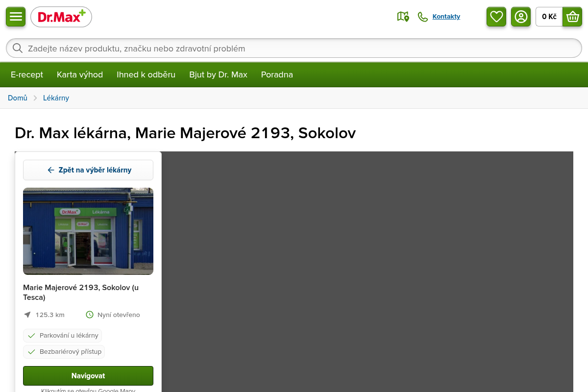Open the hamburger menu
This screenshot has width=588, height=392.
tap(16, 17)
